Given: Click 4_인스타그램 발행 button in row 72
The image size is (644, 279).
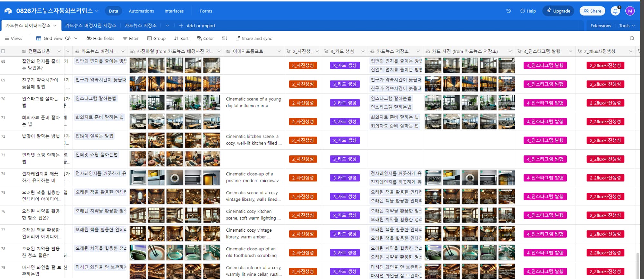Looking at the screenshot, I should point(545,140).
